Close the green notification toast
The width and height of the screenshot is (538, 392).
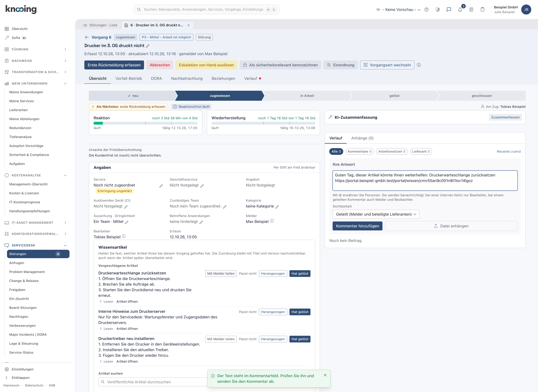[x=325, y=375]
